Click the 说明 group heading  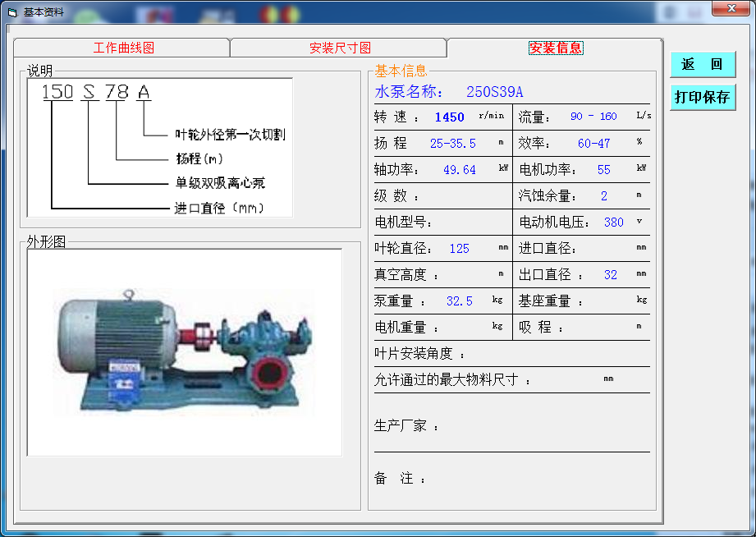39,71
